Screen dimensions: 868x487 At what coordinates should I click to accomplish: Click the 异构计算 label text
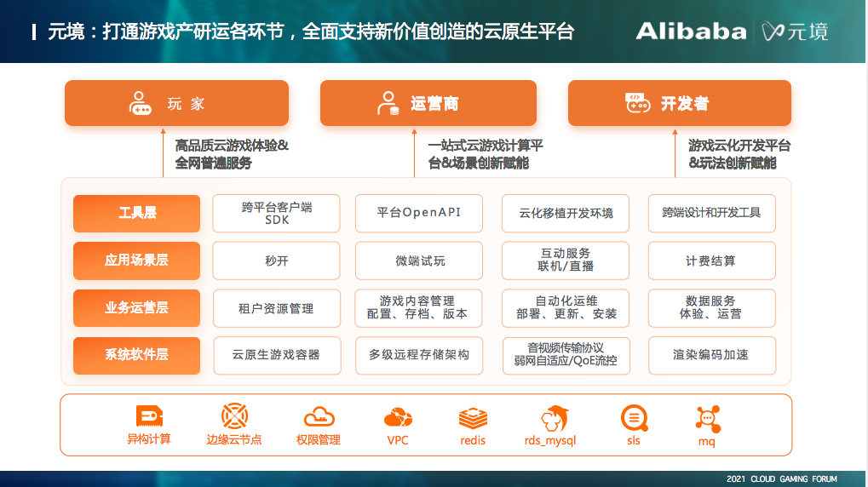click(149, 439)
